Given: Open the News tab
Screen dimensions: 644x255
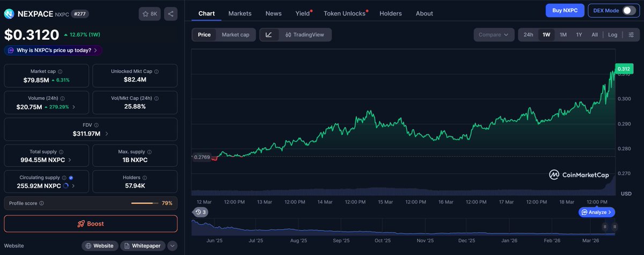Looking at the screenshot, I should (273, 13).
